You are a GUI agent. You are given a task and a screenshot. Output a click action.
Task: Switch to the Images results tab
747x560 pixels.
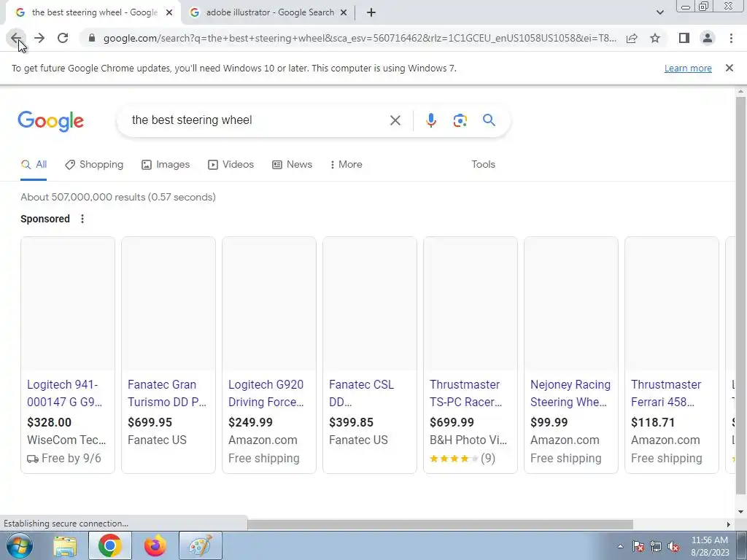click(x=166, y=164)
